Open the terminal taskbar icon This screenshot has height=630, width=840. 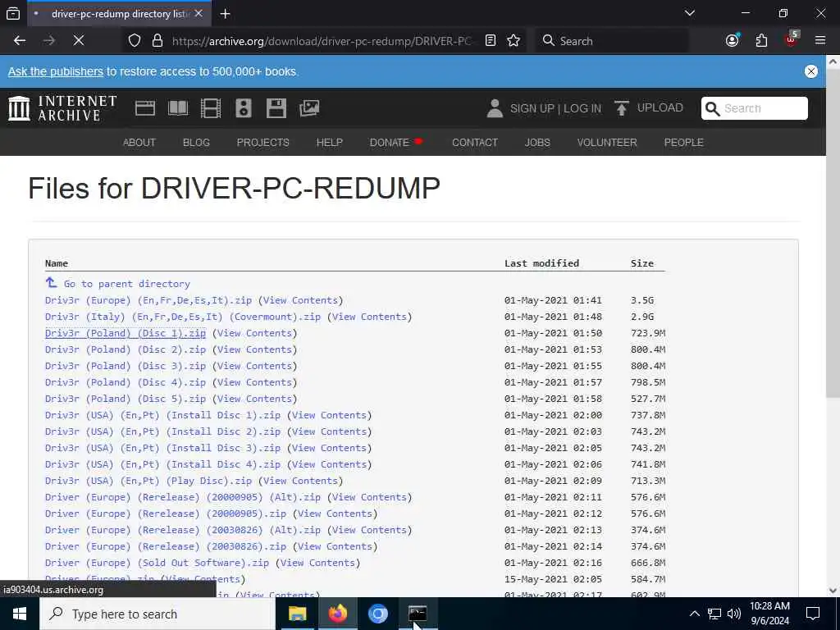(x=418, y=614)
